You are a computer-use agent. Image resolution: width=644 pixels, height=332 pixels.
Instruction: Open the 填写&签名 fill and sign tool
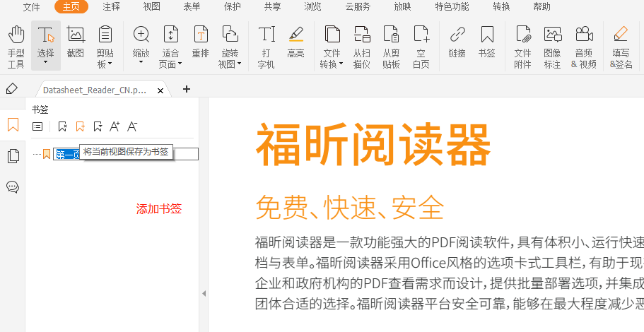[621, 46]
